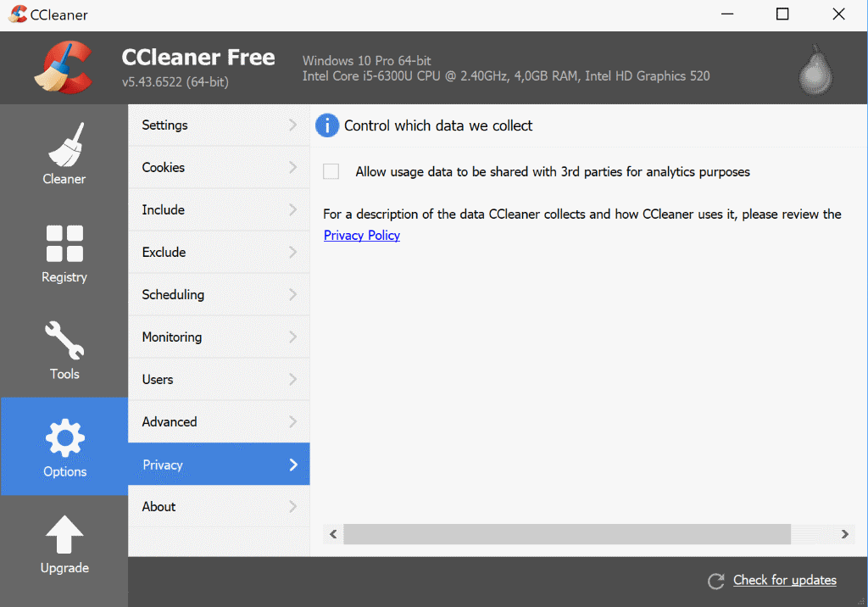868x607 pixels.
Task: Click the 'Windows 10 Pro 64-bit' text
Action: tap(366, 60)
